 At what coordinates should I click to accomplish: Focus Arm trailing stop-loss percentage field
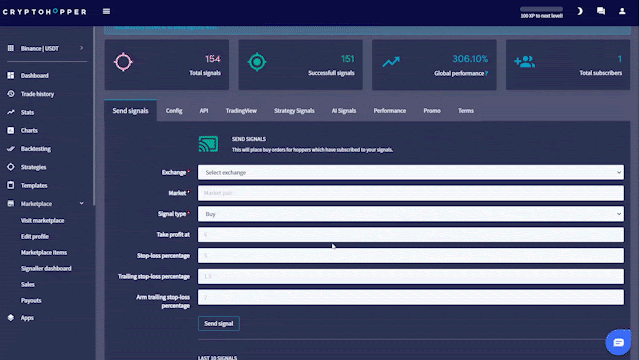411,297
